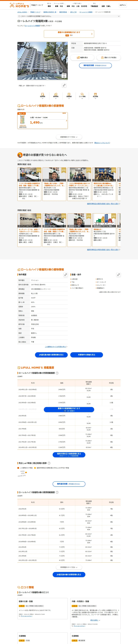Jump to 掲載履歴 section icon
The height and width of the screenshot is (644, 138).
pyautogui.click(x=69, y=96)
